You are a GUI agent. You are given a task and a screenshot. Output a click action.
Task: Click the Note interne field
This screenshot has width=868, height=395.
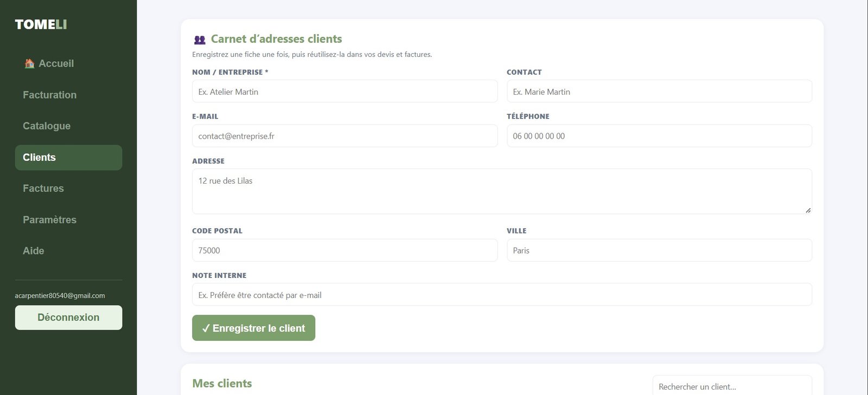coord(502,294)
